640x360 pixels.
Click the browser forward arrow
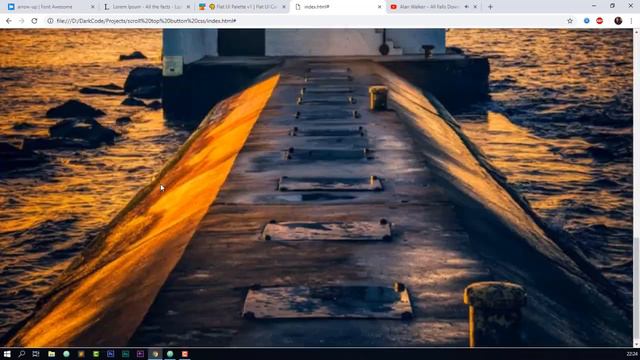(21, 21)
